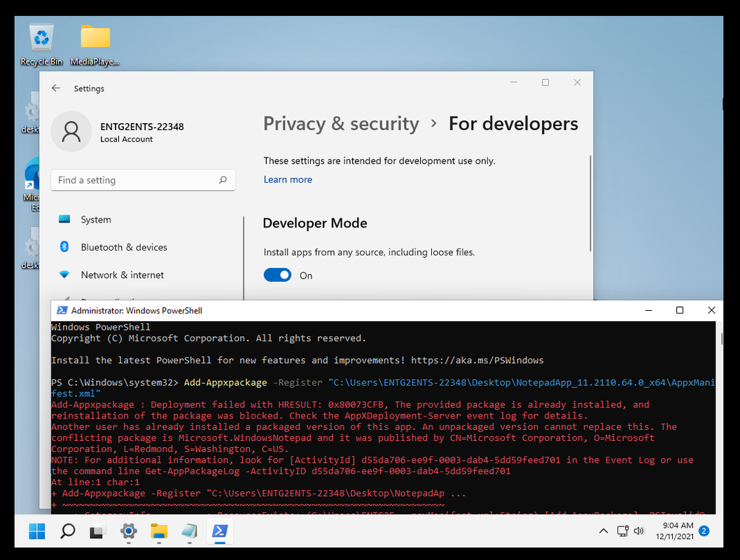Close the Settings window
The image size is (740, 560).
coord(577,82)
